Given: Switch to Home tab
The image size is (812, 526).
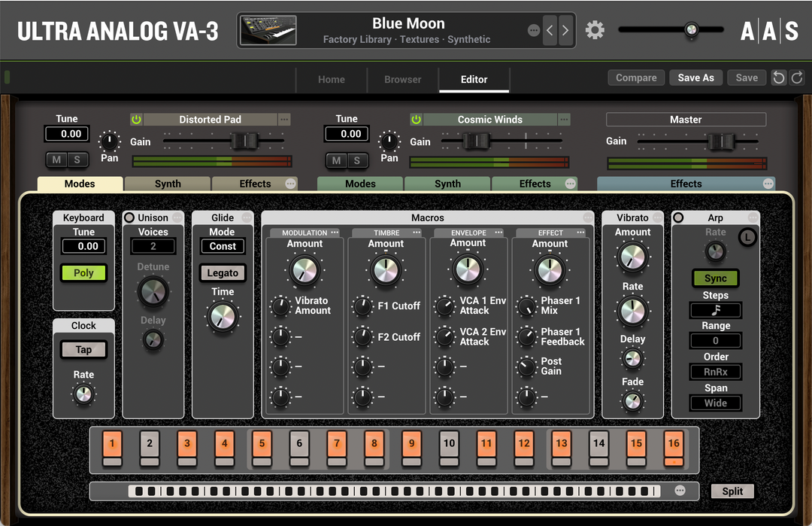Looking at the screenshot, I should 332,79.
